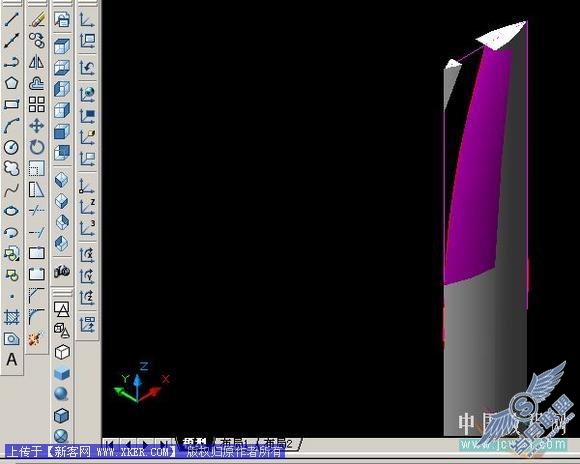The height and width of the screenshot is (464, 580).
Task: Select the Multiline Text tool
Action: point(11,360)
